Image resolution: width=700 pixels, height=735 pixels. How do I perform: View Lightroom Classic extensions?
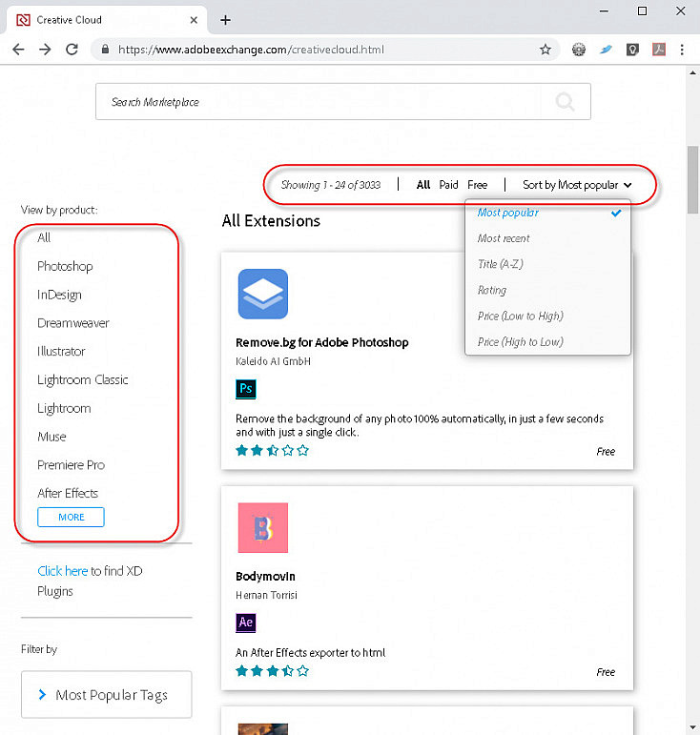coord(83,379)
